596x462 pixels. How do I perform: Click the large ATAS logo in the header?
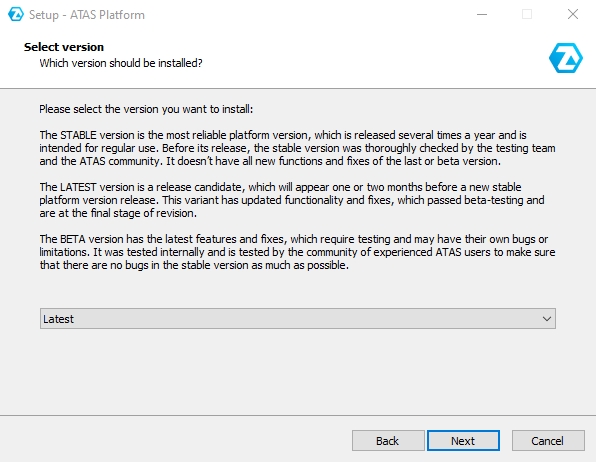[566, 58]
